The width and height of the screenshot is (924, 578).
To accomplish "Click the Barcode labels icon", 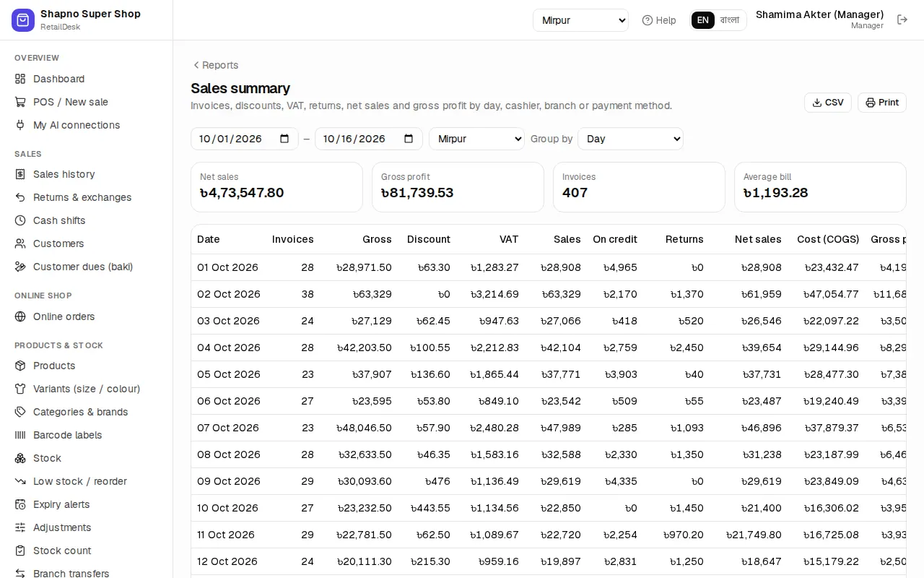I will coord(20,435).
